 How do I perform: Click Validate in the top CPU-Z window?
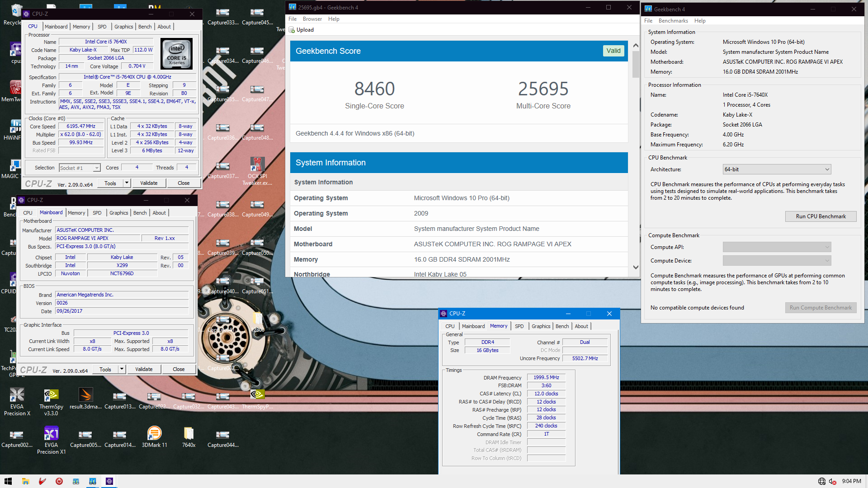149,183
